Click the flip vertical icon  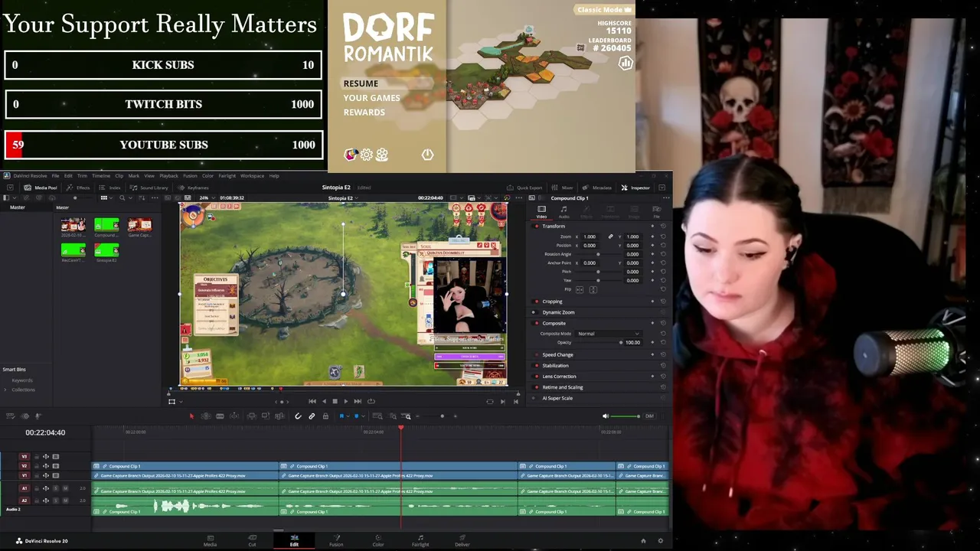tap(593, 290)
